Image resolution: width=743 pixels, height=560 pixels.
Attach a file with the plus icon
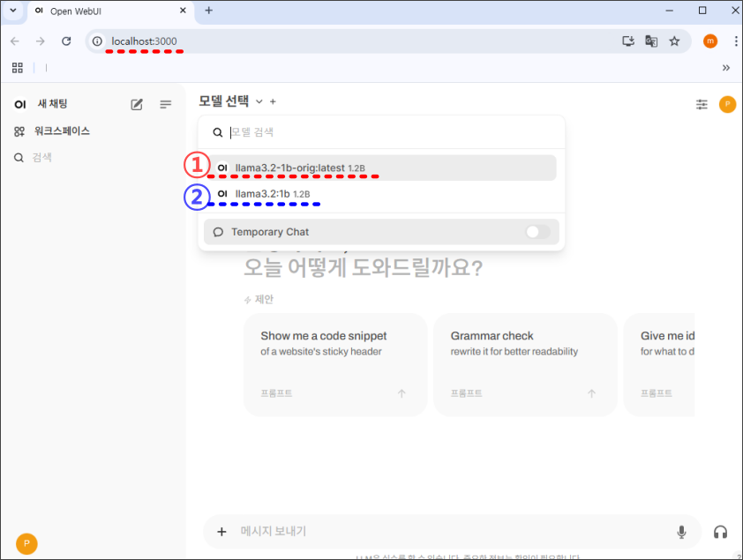point(221,532)
